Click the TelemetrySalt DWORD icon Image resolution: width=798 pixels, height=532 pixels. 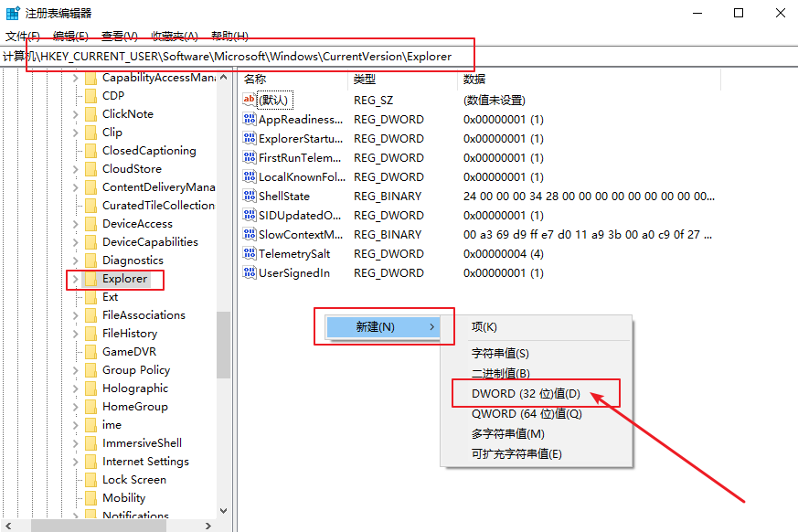tap(248, 253)
